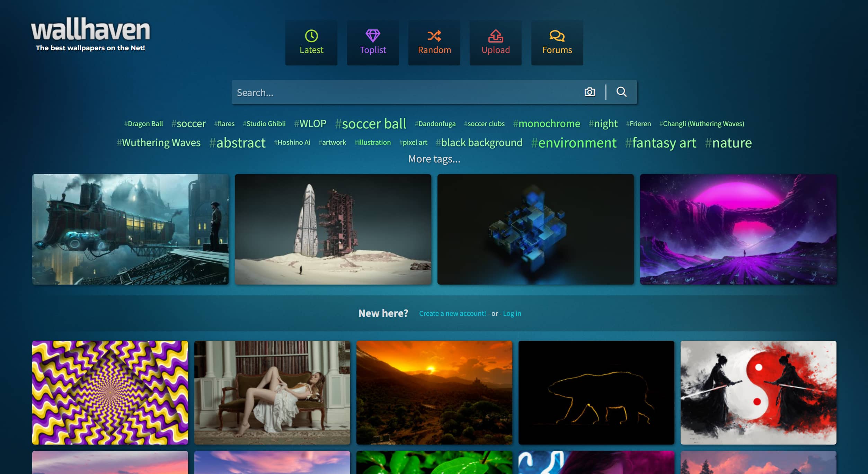Select the #Wuthering Waves tag
The height and width of the screenshot is (474, 868).
[x=159, y=143]
